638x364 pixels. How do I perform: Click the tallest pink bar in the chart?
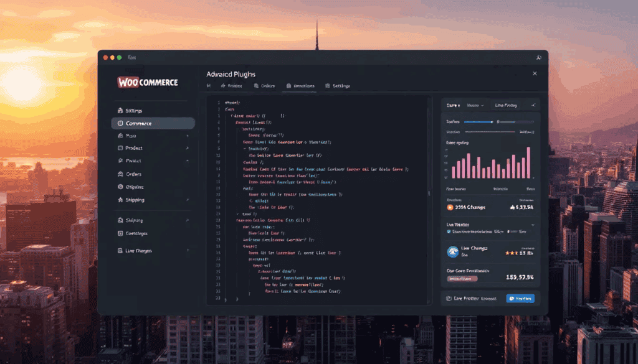(x=528, y=163)
